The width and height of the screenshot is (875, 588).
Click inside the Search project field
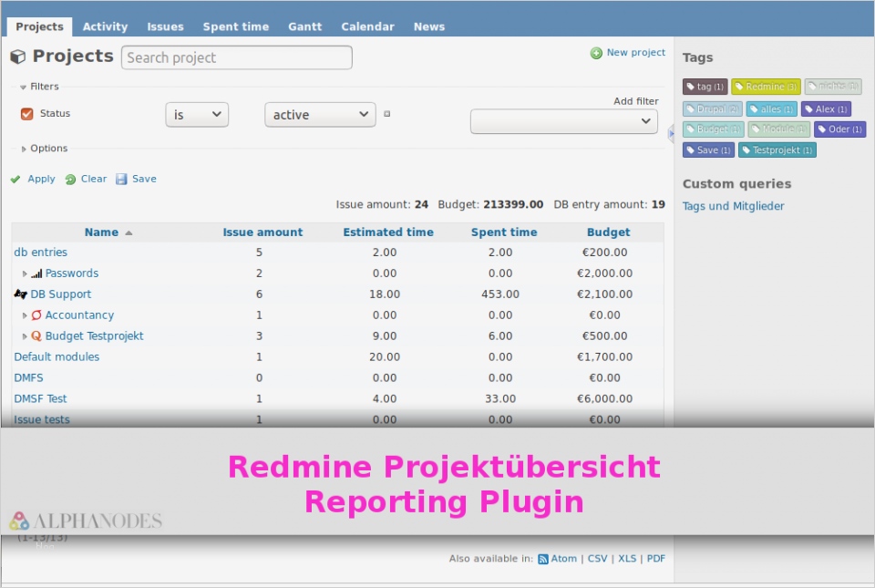[237, 57]
